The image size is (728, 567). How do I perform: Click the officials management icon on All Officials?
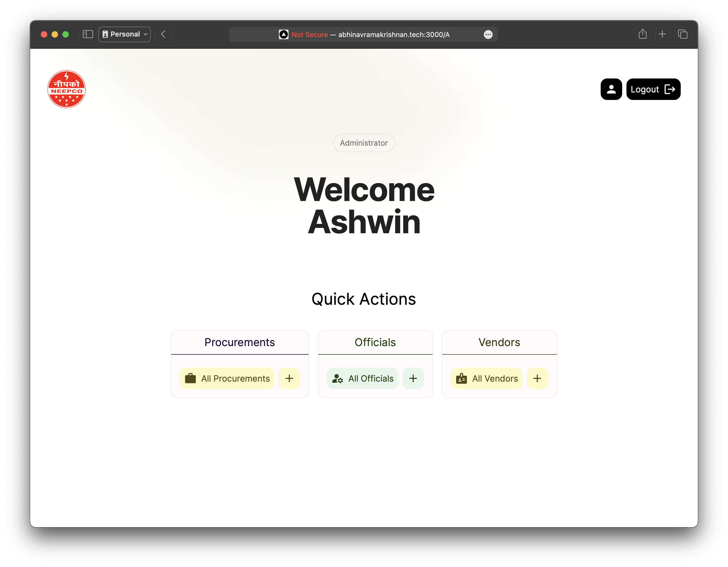point(337,378)
